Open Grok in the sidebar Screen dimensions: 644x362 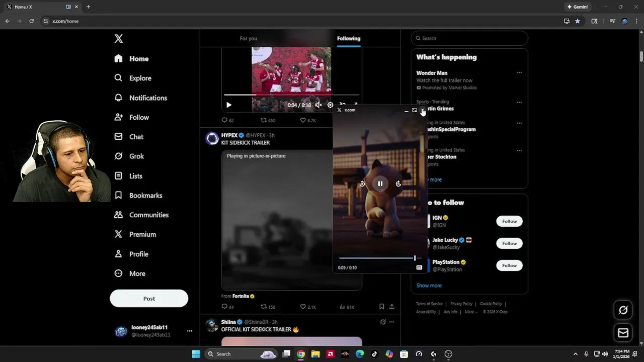(129, 156)
